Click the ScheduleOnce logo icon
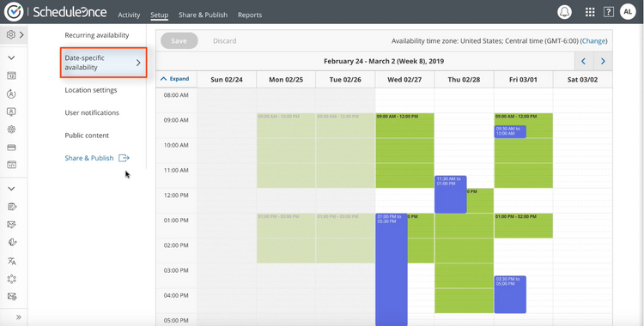Screen dimensions: 644x326 click(14, 13)
